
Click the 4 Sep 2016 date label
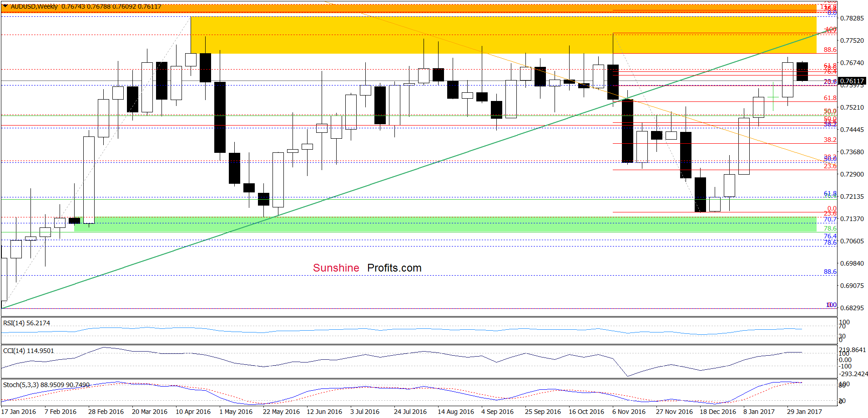pyautogui.click(x=498, y=412)
